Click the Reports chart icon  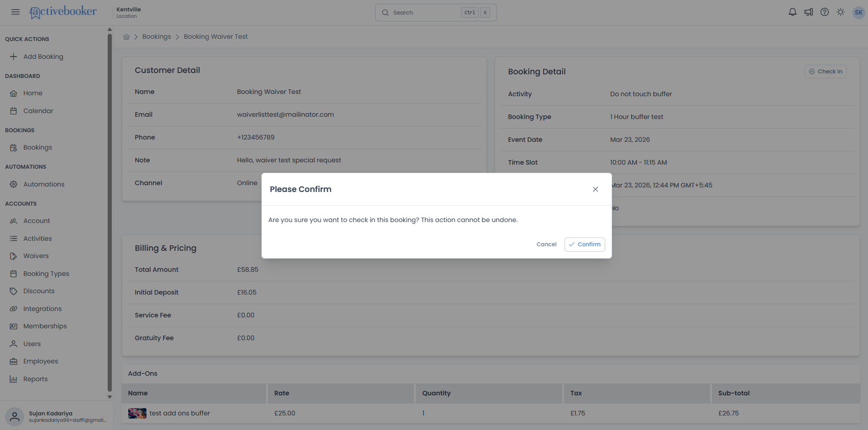(x=14, y=379)
